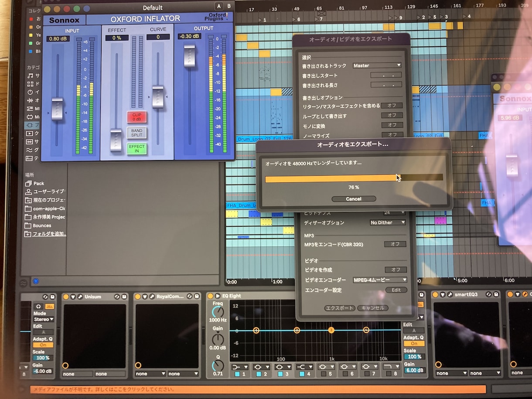Open EQ Eight band 2 filter type dropdown
Image resolution: width=532 pixels, height=399 pixels.
pos(262,367)
